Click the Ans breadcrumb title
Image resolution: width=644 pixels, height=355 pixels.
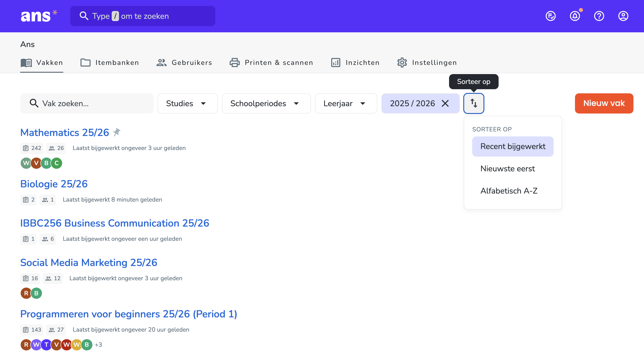(x=28, y=44)
